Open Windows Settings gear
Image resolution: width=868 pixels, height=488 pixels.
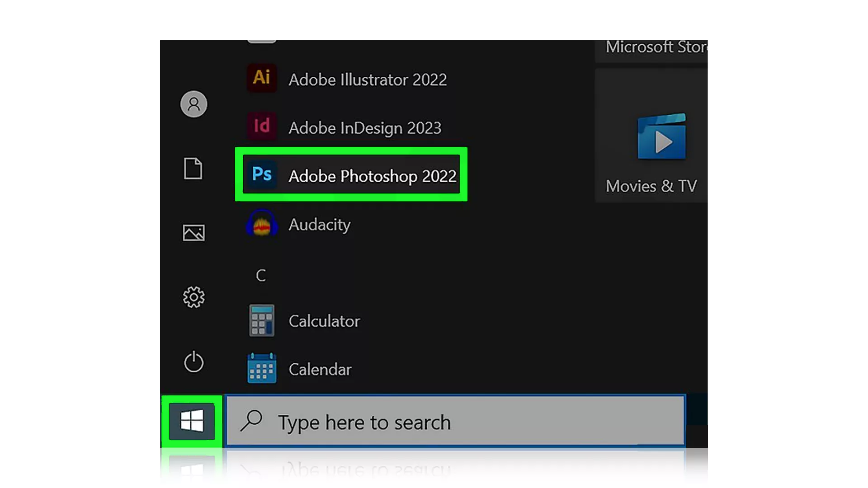tap(193, 297)
